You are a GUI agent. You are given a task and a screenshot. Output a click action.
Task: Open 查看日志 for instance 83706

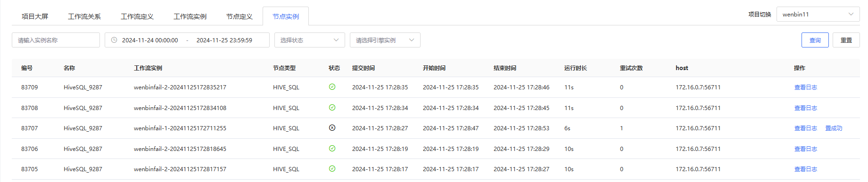806,149
